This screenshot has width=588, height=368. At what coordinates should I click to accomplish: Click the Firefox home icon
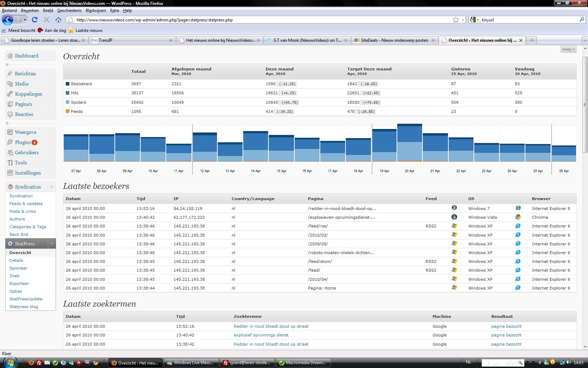pyautogui.click(x=58, y=20)
